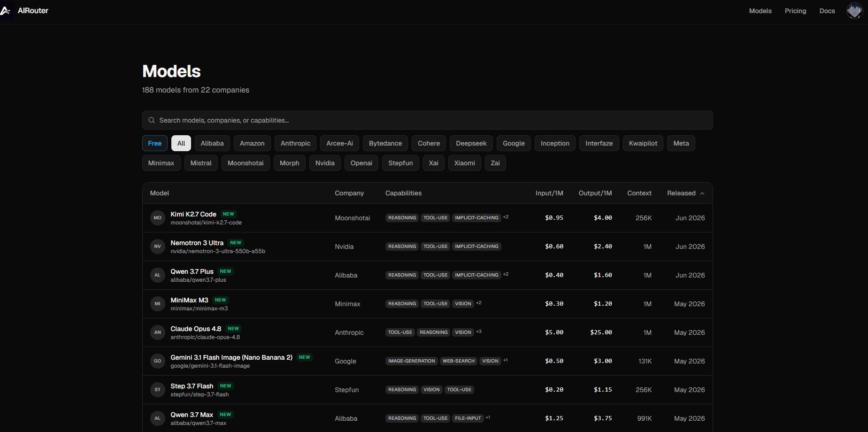The height and width of the screenshot is (432, 868).
Task: Filter models by Meta
Action: coord(681,143)
